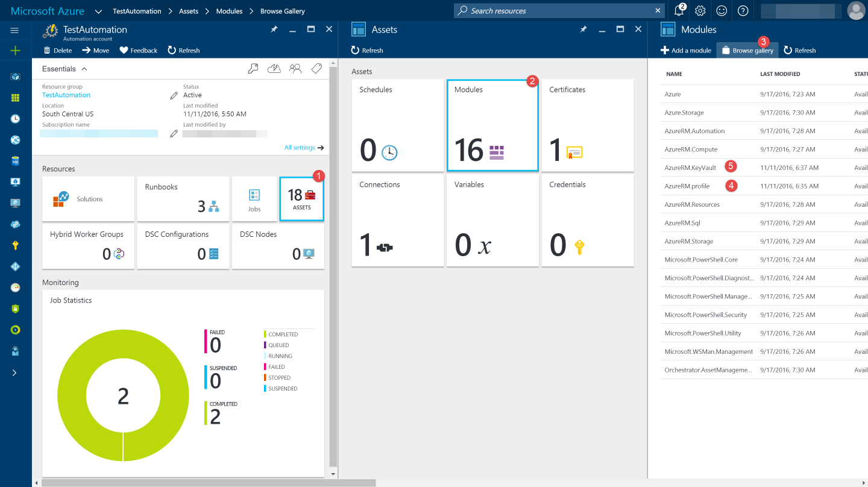Pin the Assets blade

[x=583, y=29]
